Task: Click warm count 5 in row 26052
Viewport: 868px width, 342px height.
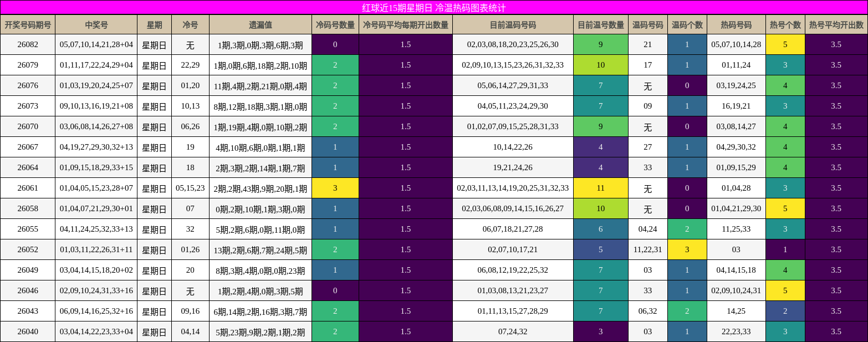Action: point(601,249)
